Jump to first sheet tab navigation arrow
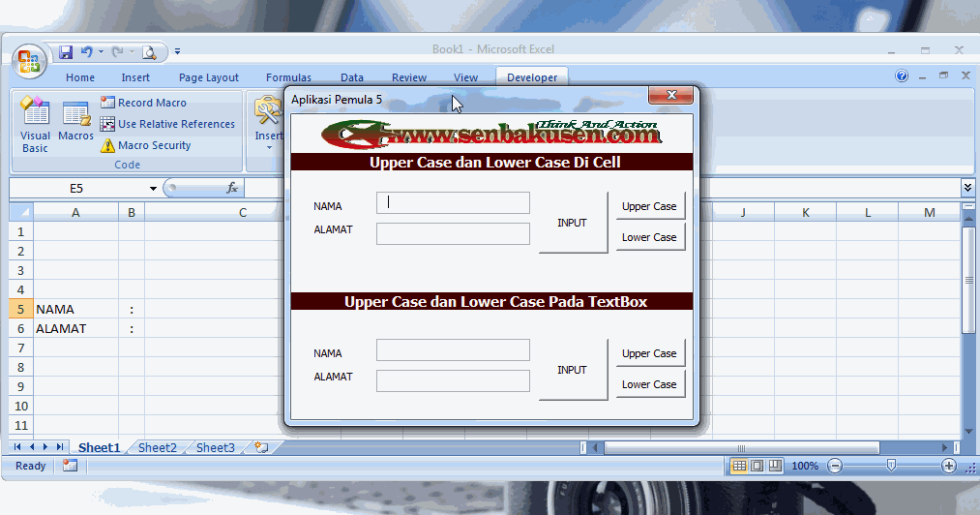Image resolution: width=980 pixels, height=515 pixels. point(17,447)
